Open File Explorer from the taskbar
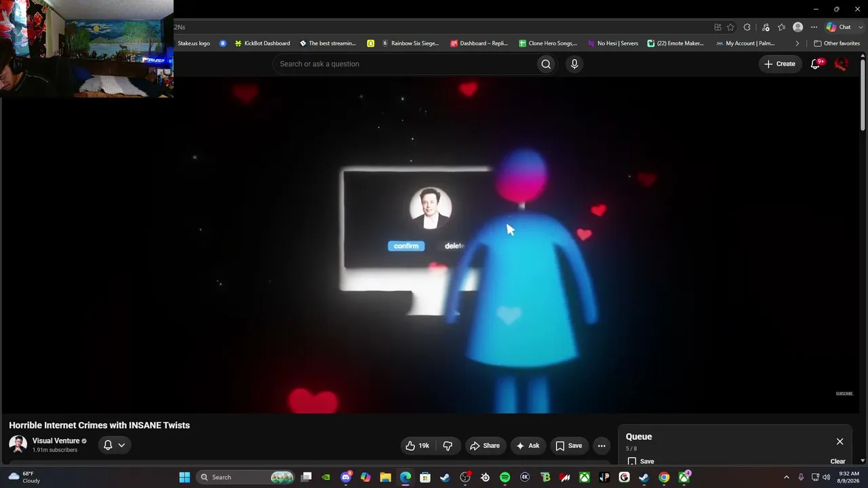Screen dimensions: 868x488 (x=385, y=477)
